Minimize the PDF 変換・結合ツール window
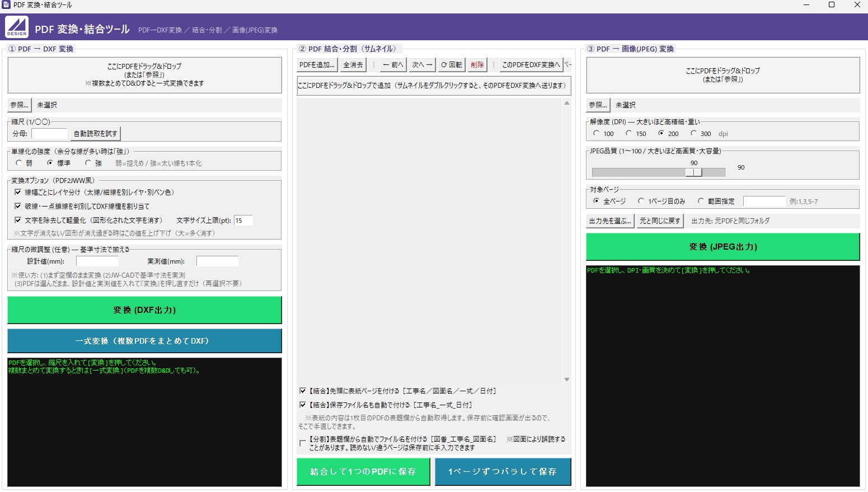 point(806,4)
